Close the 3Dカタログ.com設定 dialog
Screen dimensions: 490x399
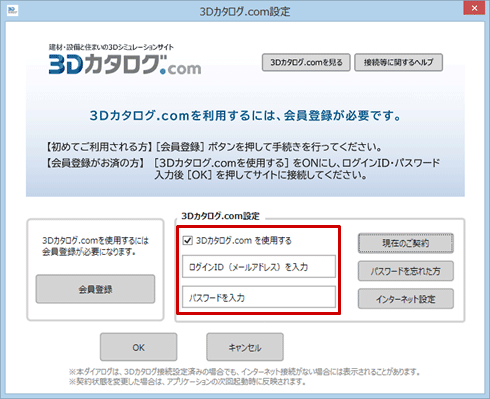click(474, 8)
